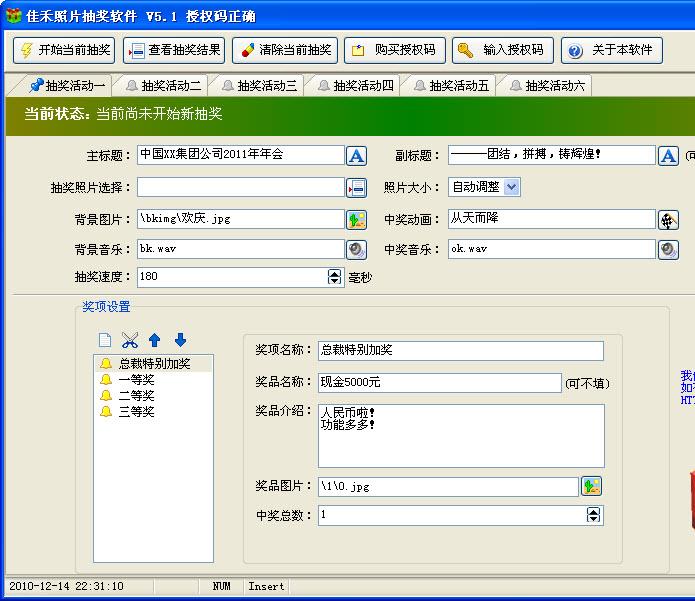Click the lottery photo selection browse icon
695x601 pixels.
pos(357,187)
